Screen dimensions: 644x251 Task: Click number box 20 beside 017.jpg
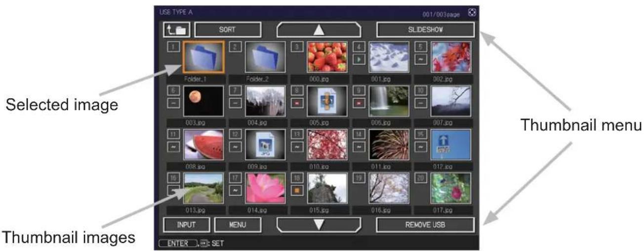tap(421, 178)
